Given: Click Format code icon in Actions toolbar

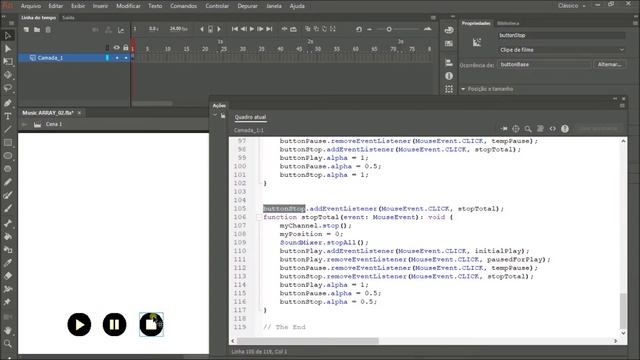Looking at the screenshot, I should click(x=540, y=129).
